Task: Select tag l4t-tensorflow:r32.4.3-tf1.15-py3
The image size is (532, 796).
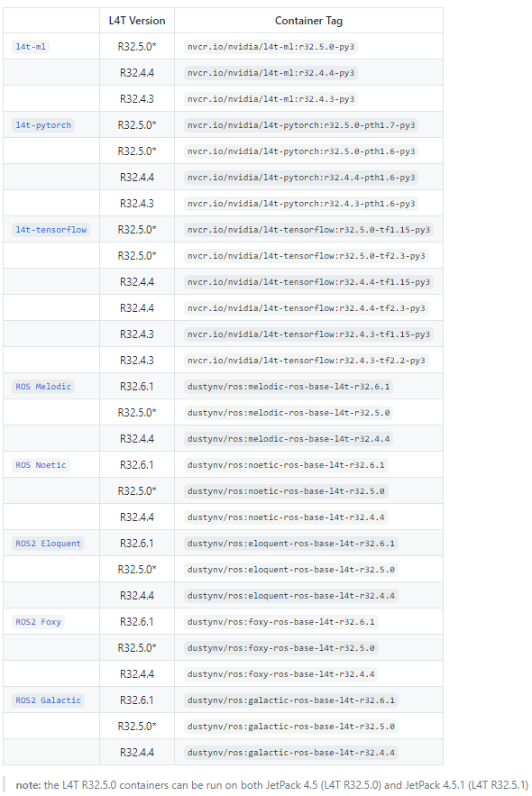Action: pos(308,334)
